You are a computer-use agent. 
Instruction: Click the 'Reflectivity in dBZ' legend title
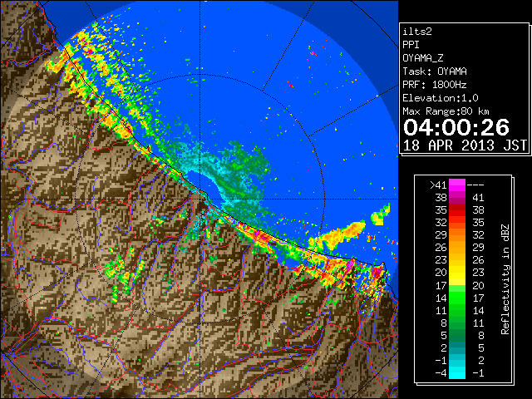[x=505, y=279]
